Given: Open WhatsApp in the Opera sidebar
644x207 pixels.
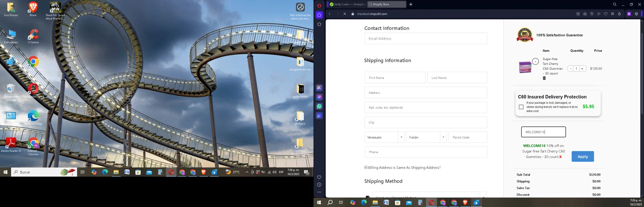Looking at the screenshot, I should [319, 106].
